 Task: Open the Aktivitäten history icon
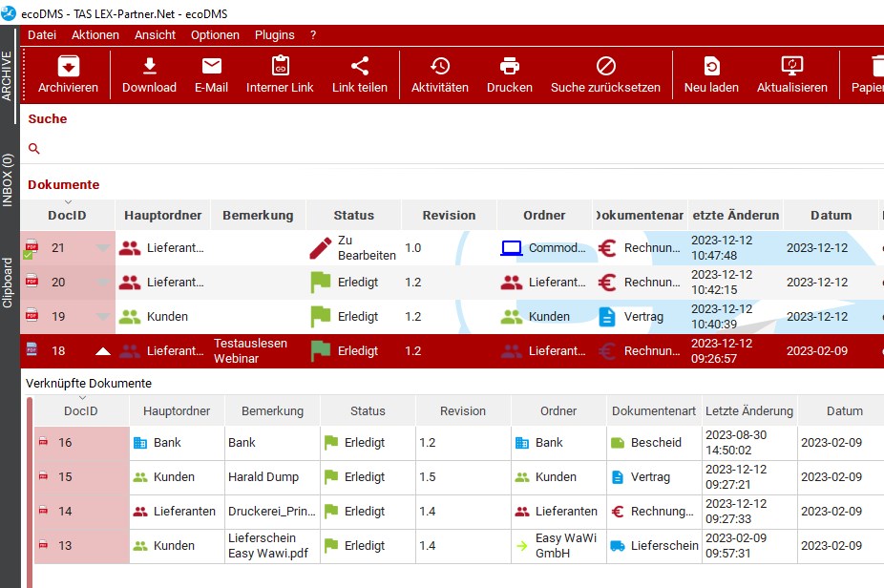440,66
